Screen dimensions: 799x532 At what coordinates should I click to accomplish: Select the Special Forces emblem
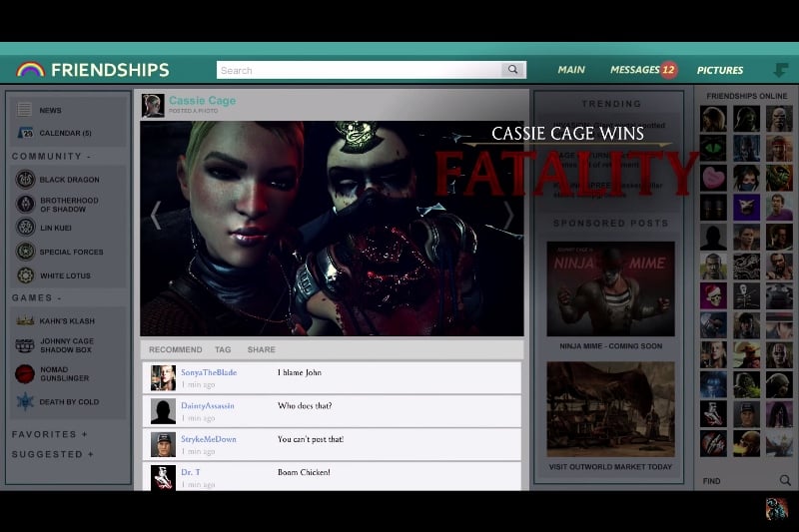(x=25, y=252)
